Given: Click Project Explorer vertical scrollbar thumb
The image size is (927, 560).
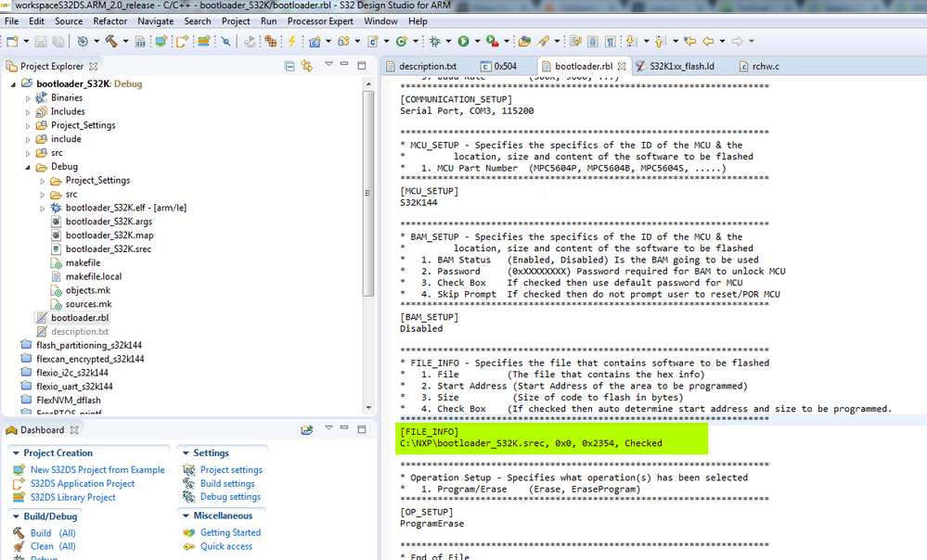Looking at the screenshot, I should pyautogui.click(x=368, y=193).
